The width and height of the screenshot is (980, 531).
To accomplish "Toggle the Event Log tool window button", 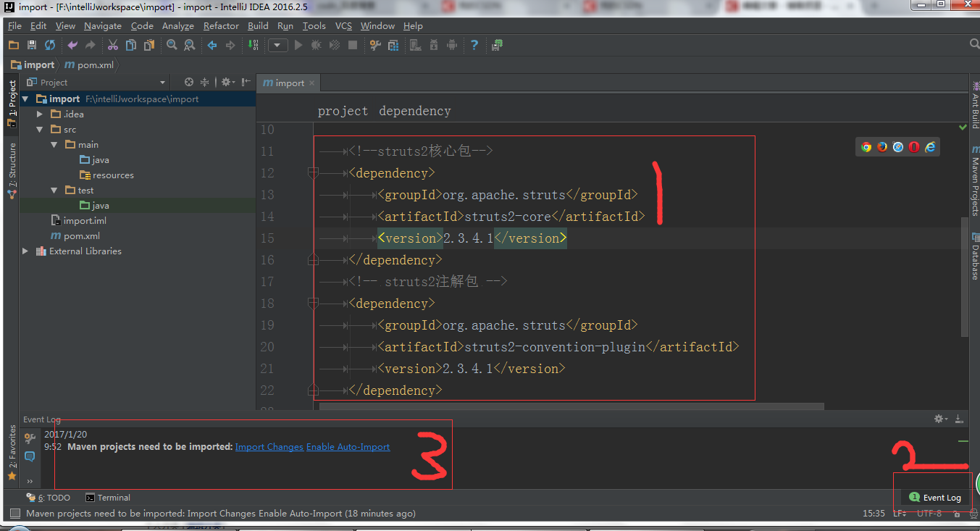I will coord(935,498).
